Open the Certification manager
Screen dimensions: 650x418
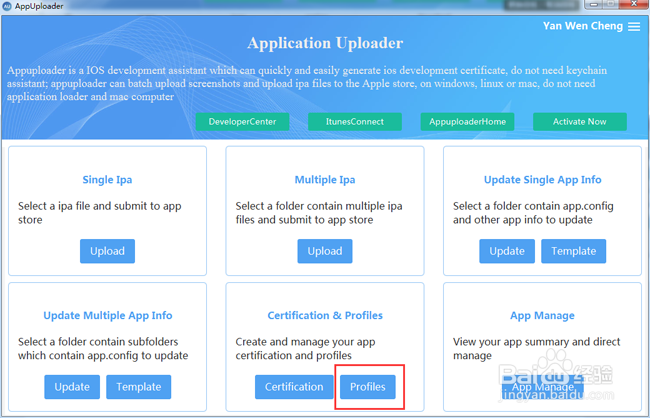[x=294, y=387]
